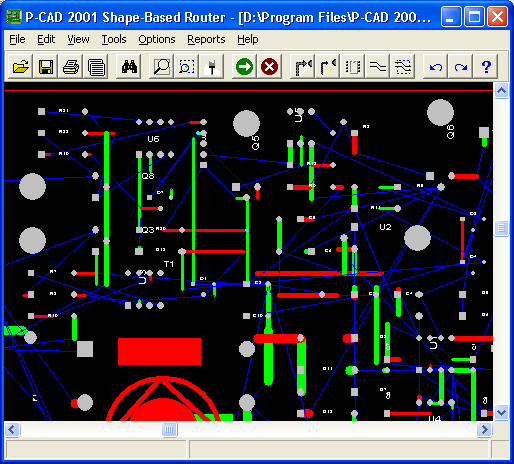Open the binoculars find tool
The height and width of the screenshot is (464, 514).
coord(129,67)
